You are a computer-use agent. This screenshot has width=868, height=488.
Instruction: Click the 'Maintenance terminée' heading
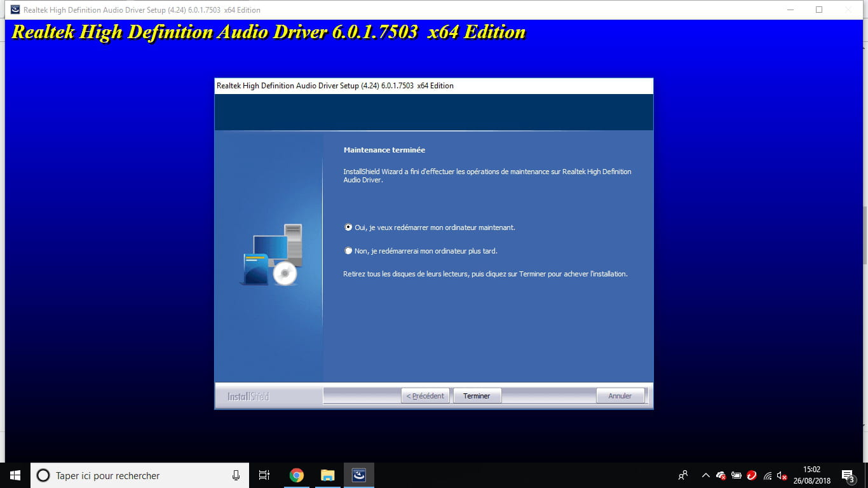pyautogui.click(x=384, y=150)
